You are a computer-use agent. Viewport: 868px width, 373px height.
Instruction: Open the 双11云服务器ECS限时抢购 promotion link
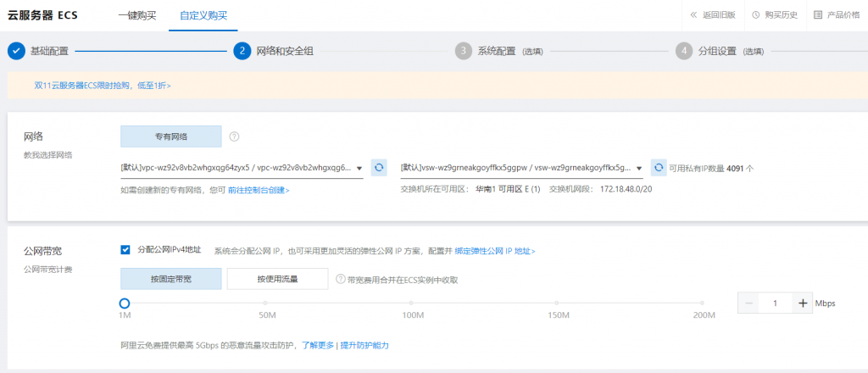103,86
